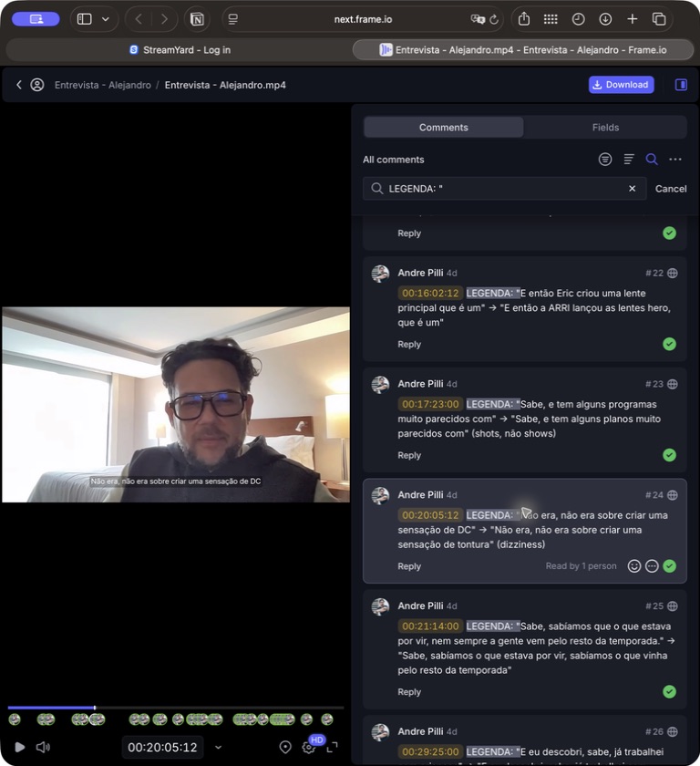Switch to the Fields tab
This screenshot has height=766, width=700.
tap(605, 127)
